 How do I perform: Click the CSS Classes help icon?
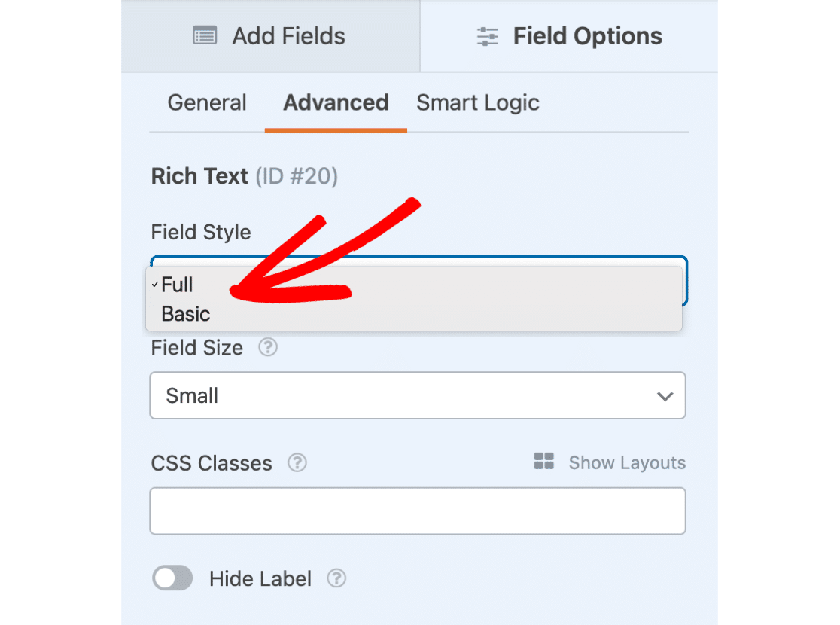click(x=297, y=462)
